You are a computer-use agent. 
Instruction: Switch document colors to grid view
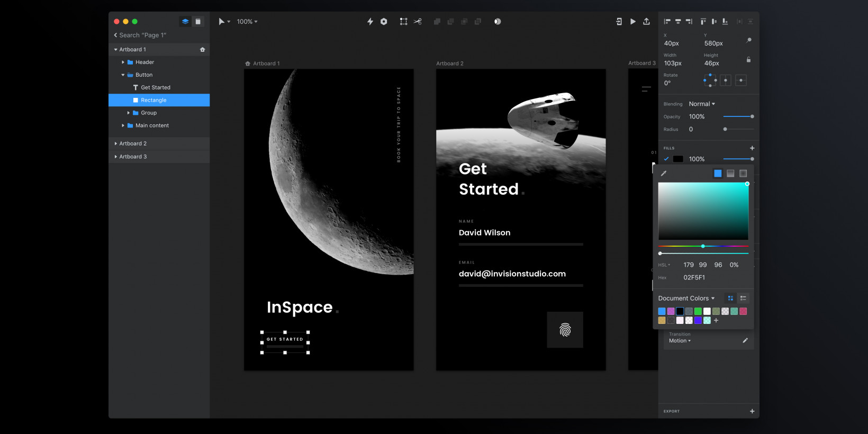730,298
